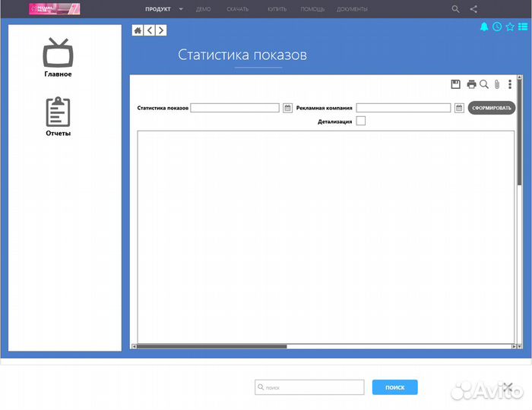The height and width of the screenshot is (410, 532).
Task: Expand the ПРОДУКТ dropdown arrow
Action: [181, 9]
